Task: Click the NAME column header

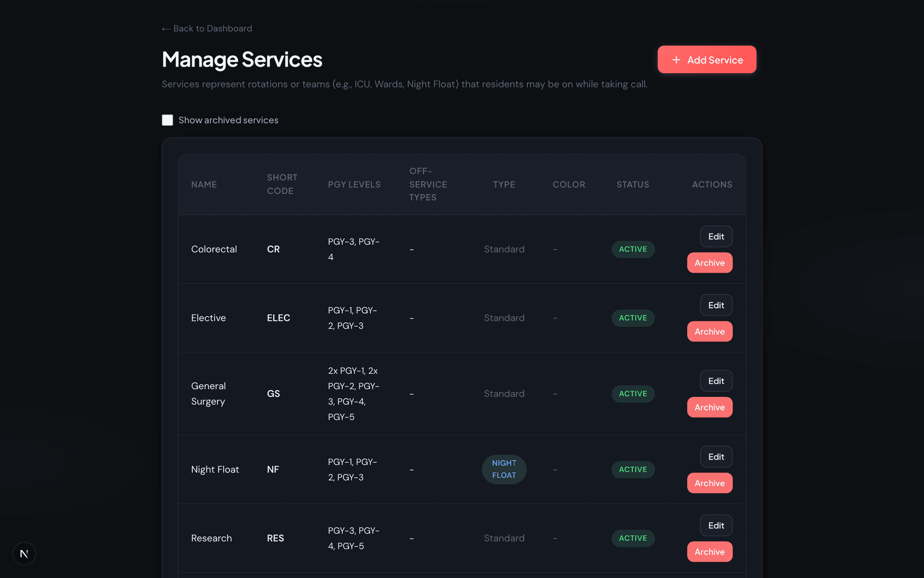Action: (x=204, y=184)
